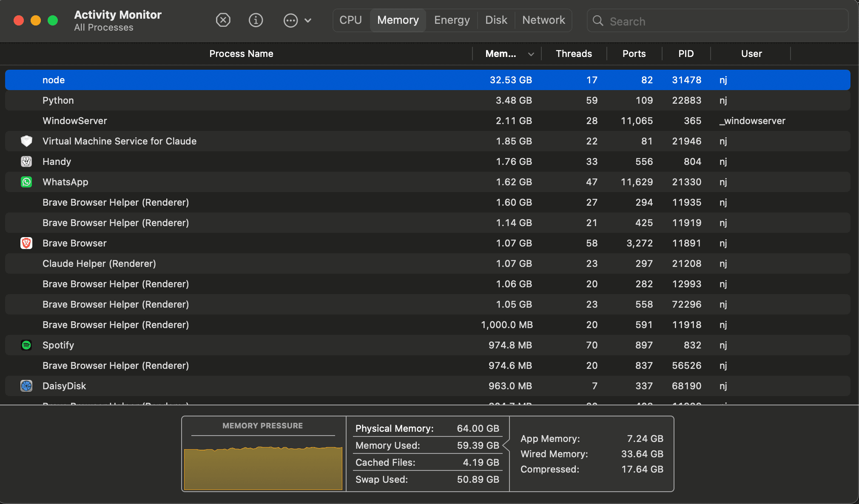The height and width of the screenshot is (504, 859).
Task: Select the Memory tab
Action: click(x=398, y=20)
